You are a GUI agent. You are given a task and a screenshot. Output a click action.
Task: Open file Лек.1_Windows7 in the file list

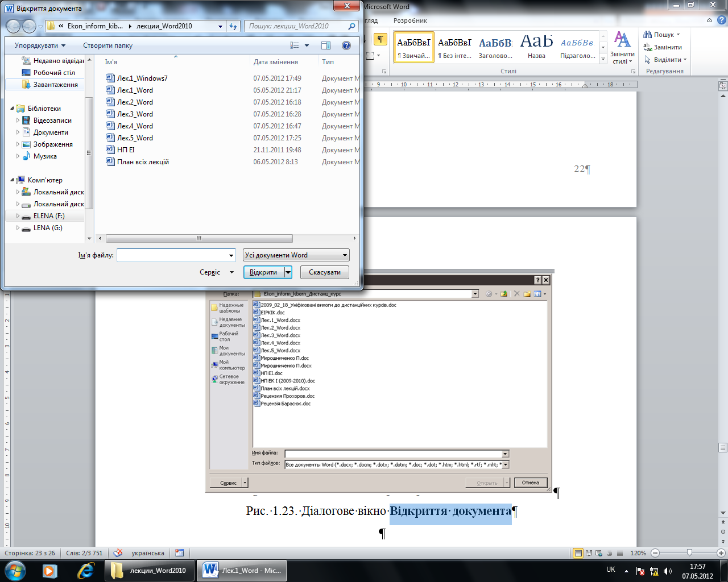coord(142,78)
